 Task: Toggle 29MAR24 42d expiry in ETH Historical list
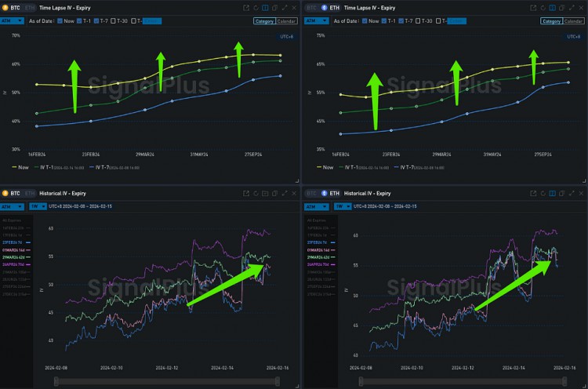pyautogui.click(x=321, y=257)
